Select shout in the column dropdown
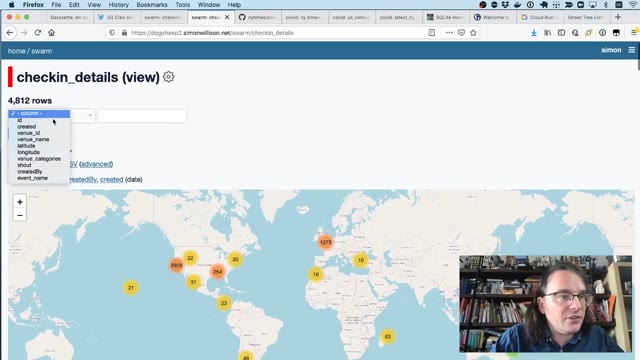This screenshot has width=640, height=360. click(39, 165)
